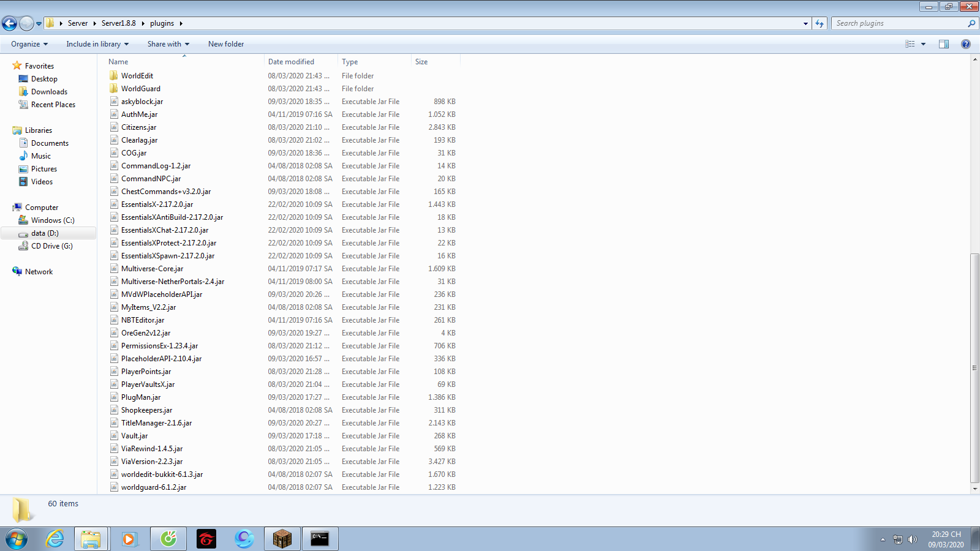
Task: Select Server in the address breadcrumb
Action: click(x=78, y=23)
